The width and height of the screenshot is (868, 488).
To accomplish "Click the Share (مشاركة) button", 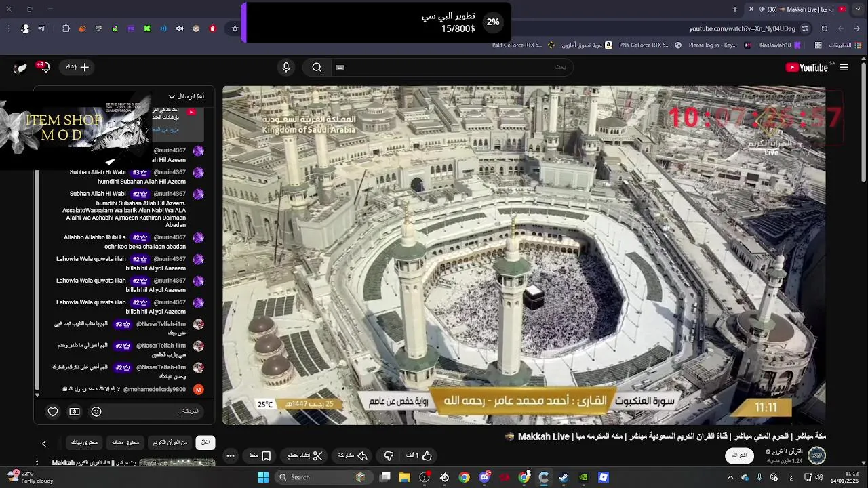I will (x=353, y=455).
